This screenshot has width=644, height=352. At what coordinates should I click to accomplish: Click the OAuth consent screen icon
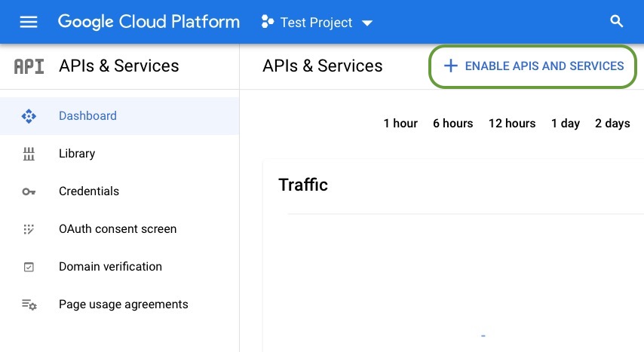coord(29,229)
